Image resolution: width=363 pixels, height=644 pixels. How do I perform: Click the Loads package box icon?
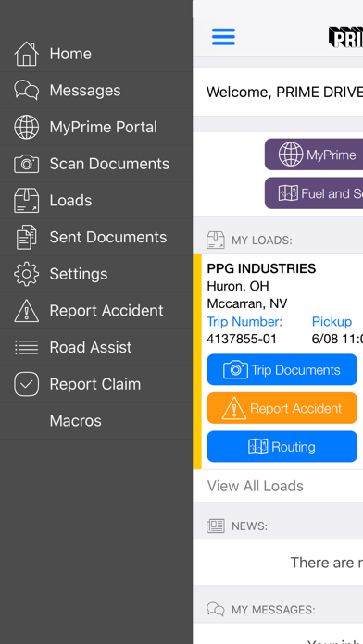[x=26, y=201]
